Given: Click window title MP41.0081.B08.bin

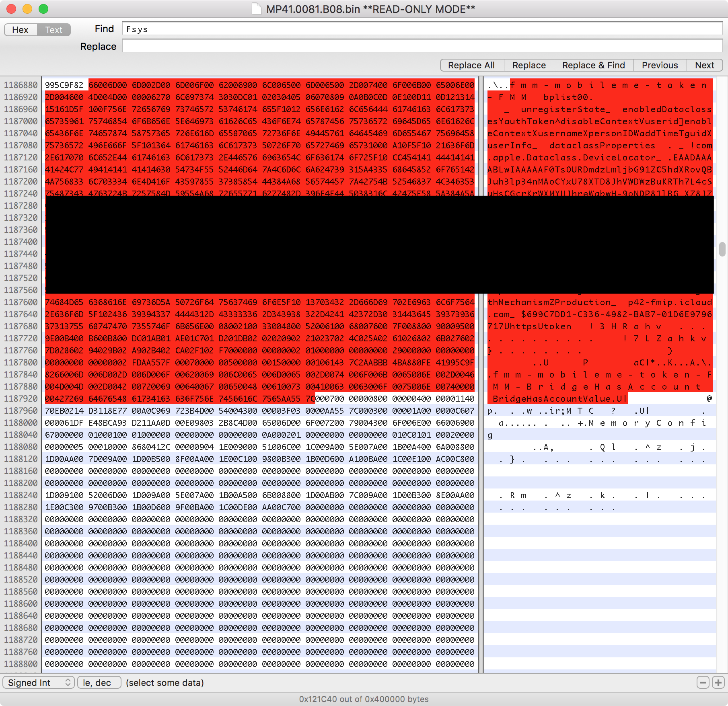Looking at the screenshot, I should click(313, 9).
